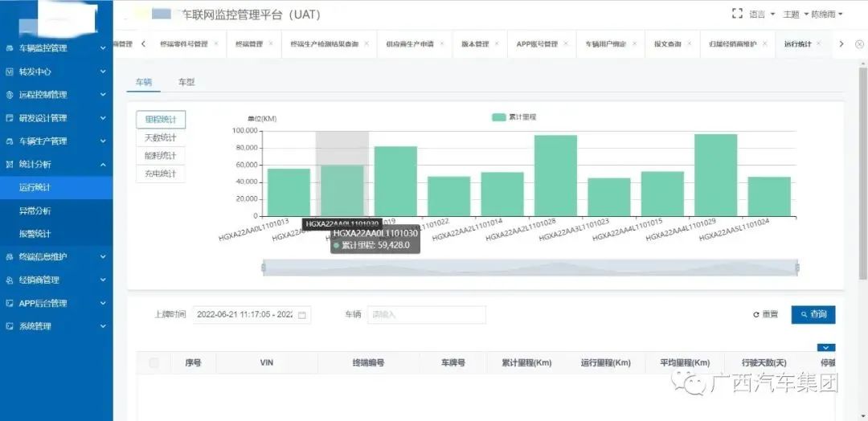Click the 终端信息维护 sidebar icon

tap(10, 256)
